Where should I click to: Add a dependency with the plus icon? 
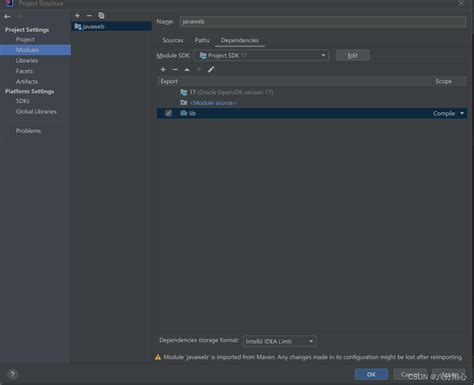163,69
